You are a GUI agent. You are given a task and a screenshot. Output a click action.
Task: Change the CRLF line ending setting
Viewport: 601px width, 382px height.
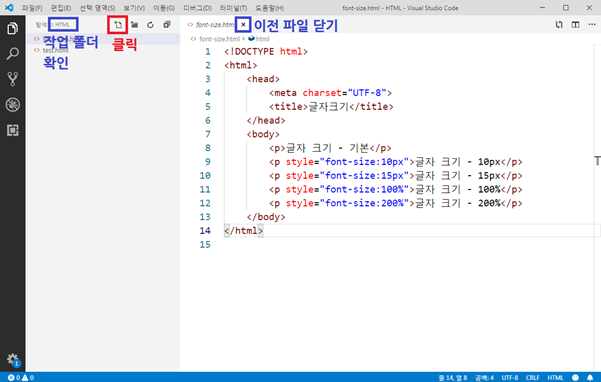pyautogui.click(x=532, y=378)
